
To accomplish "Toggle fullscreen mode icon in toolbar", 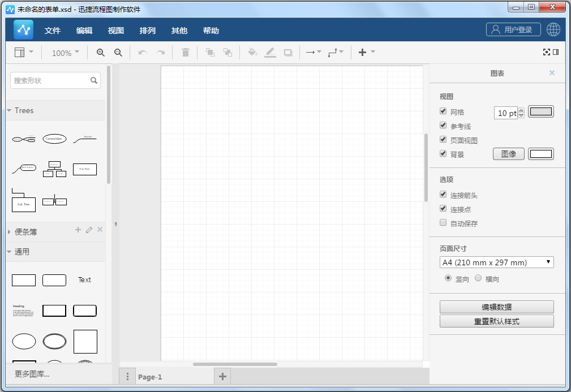I will (547, 52).
